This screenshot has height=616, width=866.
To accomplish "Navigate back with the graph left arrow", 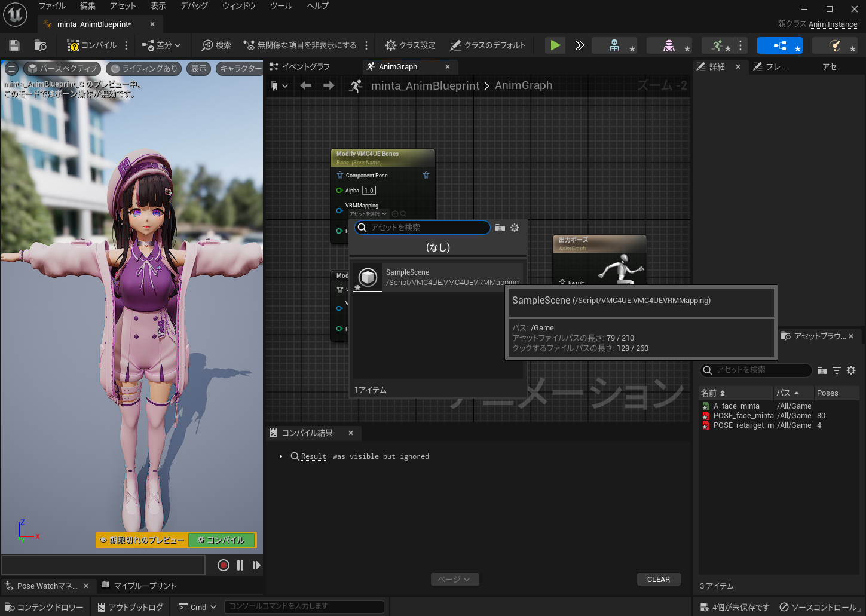I will click(x=306, y=85).
